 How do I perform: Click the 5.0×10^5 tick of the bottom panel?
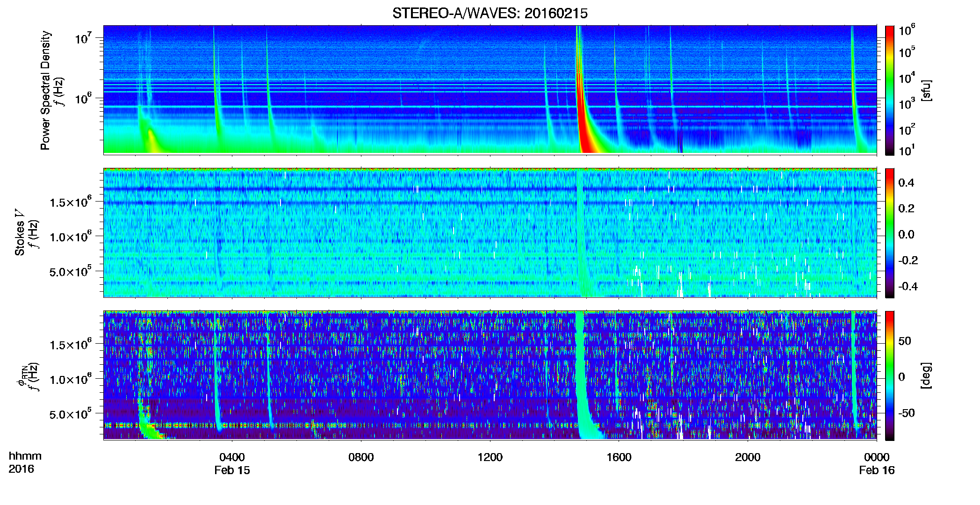pos(70,414)
